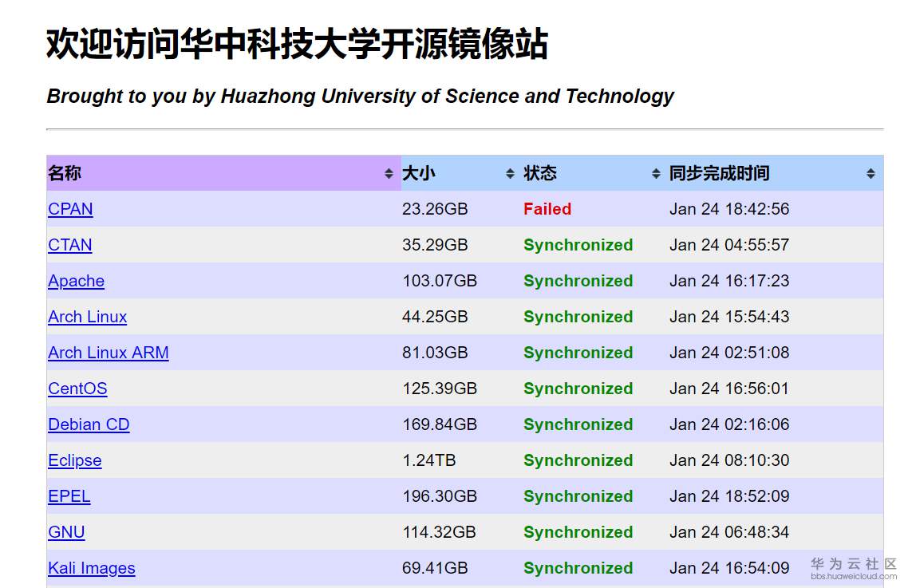Select the 69.41GB size cell

(x=435, y=568)
